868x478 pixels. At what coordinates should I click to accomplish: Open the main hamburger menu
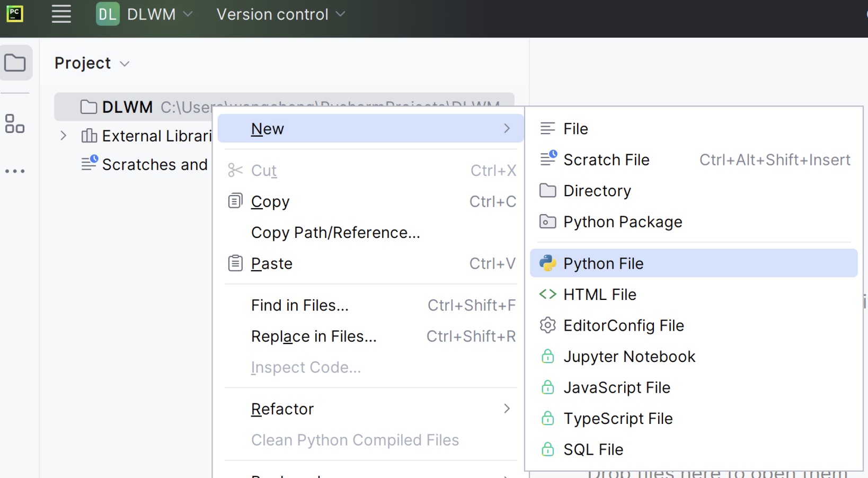click(x=61, y=14)
